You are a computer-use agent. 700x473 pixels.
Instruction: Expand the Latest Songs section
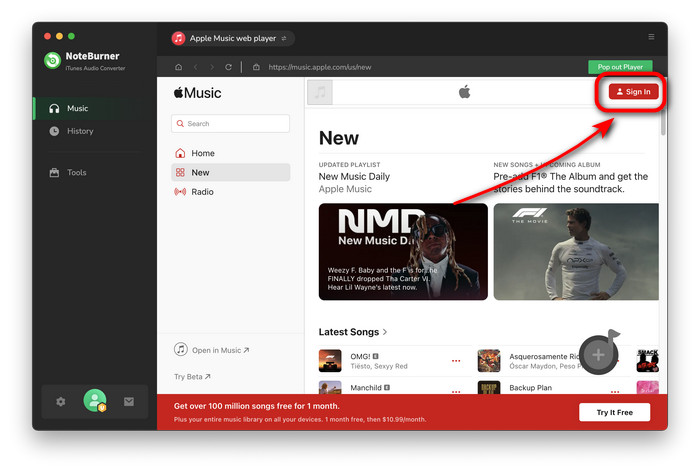[x=353, y=332]
